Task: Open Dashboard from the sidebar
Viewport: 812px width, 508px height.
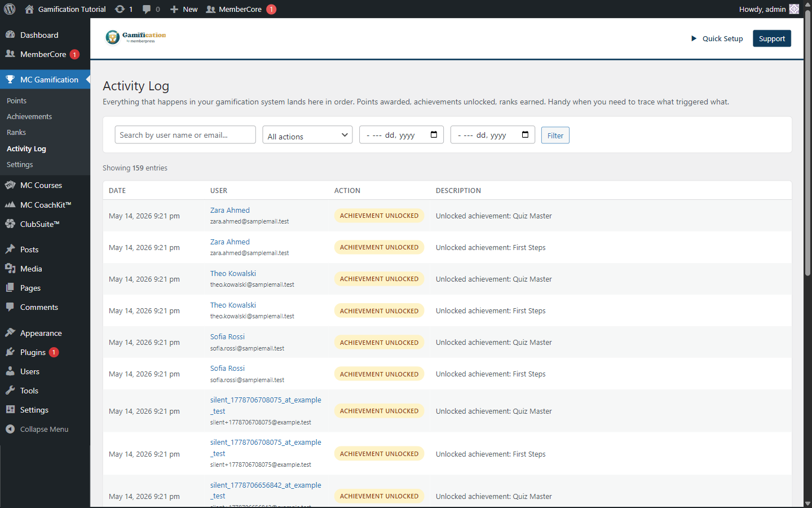Action: (x=45, y=35)
